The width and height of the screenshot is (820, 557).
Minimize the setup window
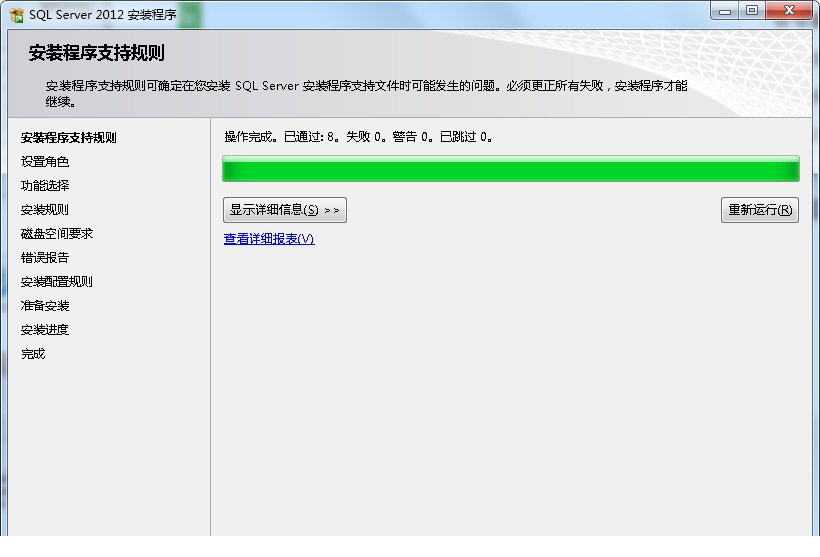pos(725,11)
